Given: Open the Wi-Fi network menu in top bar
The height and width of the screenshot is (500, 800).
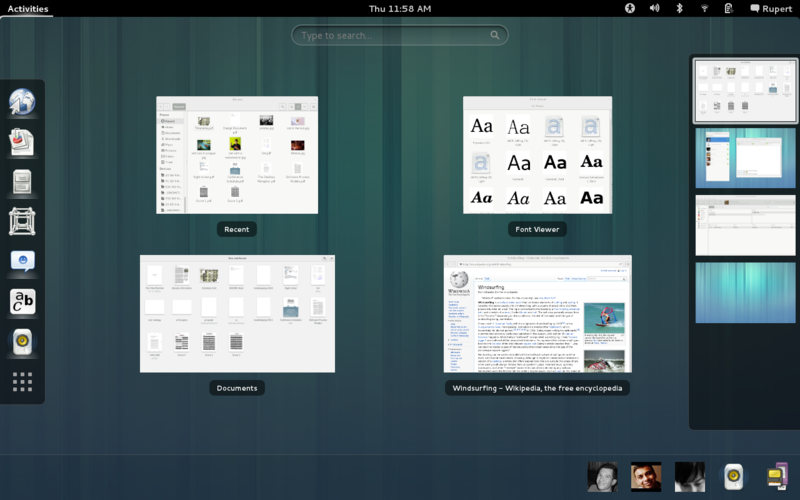Looking at the screenshot, I should click(x=704, y=8).
